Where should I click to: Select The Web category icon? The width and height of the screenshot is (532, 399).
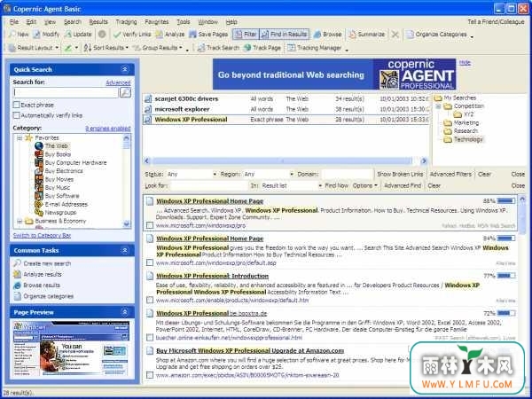tap(39, 146)
